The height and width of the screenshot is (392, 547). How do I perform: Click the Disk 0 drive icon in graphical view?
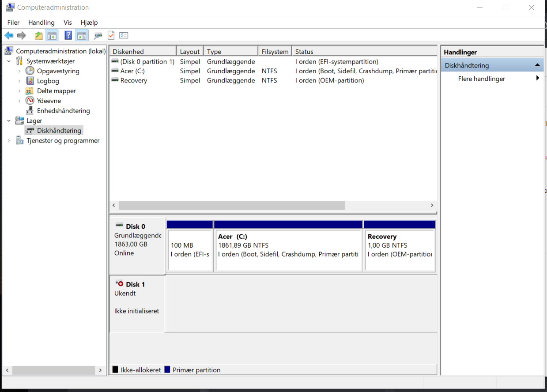click(x=119, y=225)
